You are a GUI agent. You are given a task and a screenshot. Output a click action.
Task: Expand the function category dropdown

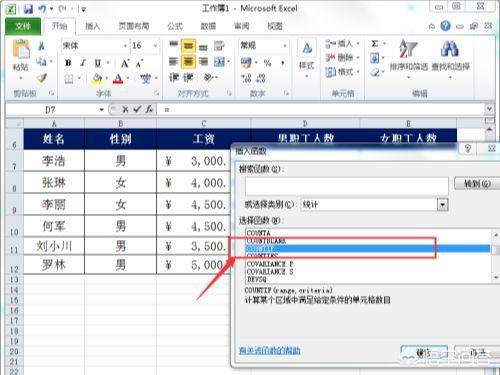[x=442, y=204]
